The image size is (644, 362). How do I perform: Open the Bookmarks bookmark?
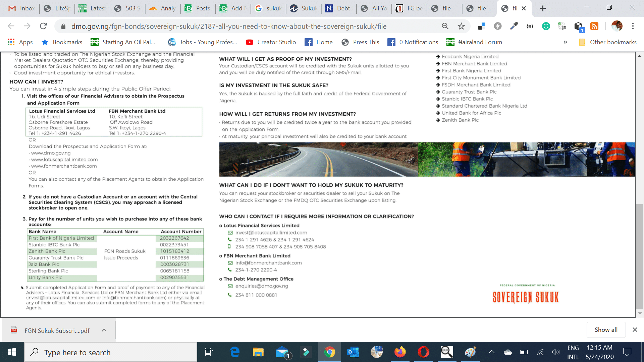(x=62, y=42)
